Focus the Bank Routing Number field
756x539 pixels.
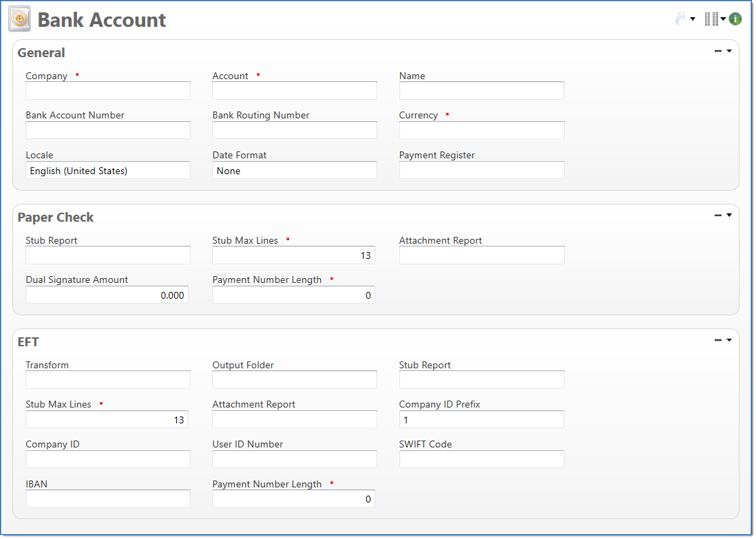pos(295,130)
